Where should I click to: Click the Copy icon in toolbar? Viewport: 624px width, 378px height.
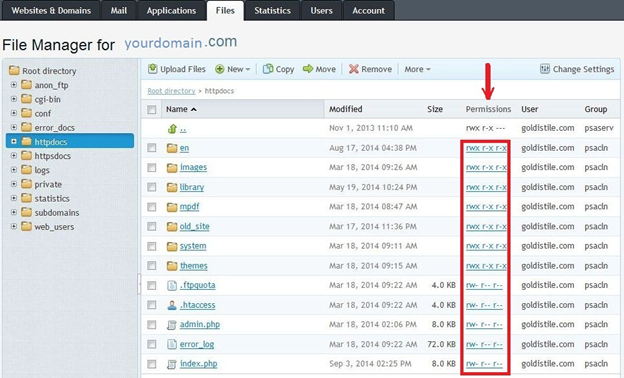[268, 69]
